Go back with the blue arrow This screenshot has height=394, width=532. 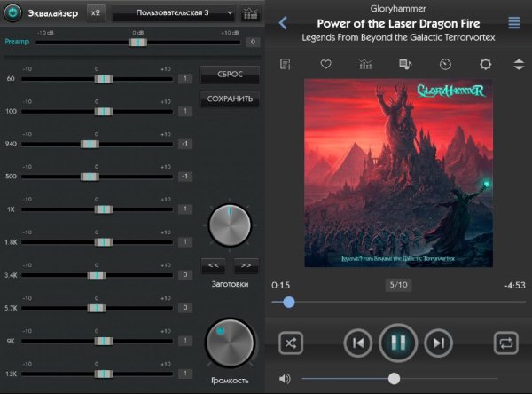click(x=283, y=23)
